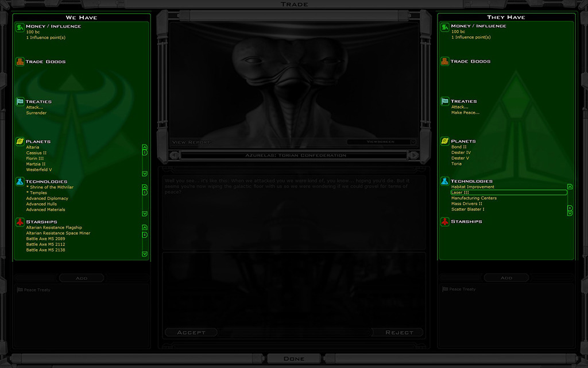The width and height of the screenshot is (588, 368).
Task: Select Advanced Hulls technology
Action: (41, 204)
